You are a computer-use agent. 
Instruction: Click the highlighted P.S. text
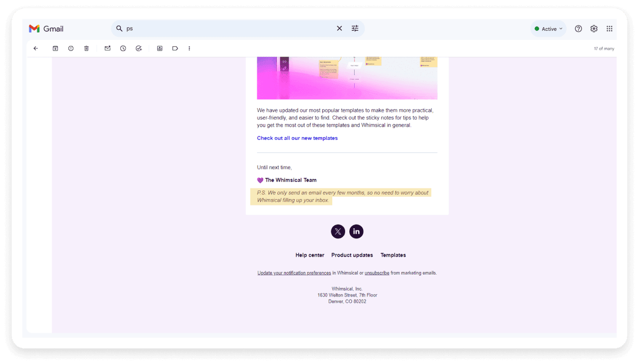[342, 196]
